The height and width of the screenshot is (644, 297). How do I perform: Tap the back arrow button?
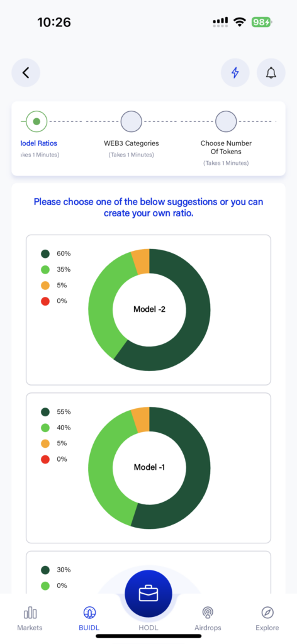pos(26,73)
